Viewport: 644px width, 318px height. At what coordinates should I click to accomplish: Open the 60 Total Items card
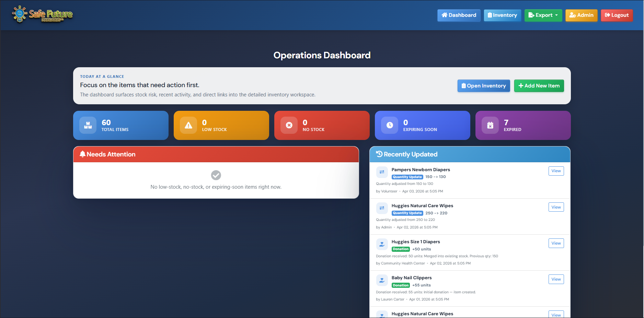(x=121, y=125)
